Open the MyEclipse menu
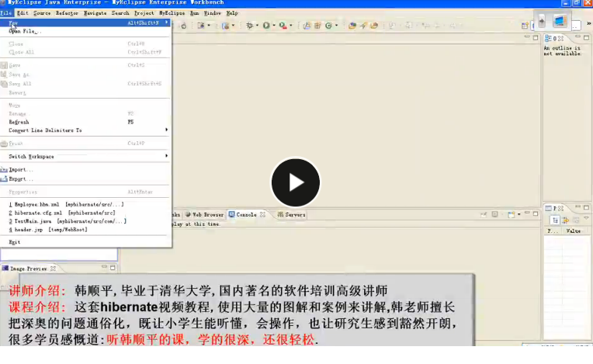The width and height of the screenshot is (593, 364). pos(172,13)
